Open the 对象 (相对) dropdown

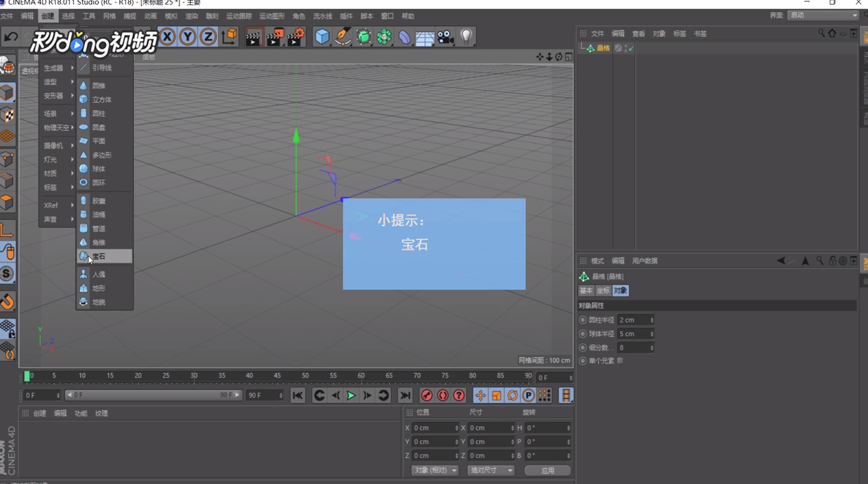pyautogui.click(x=435, y=470)
